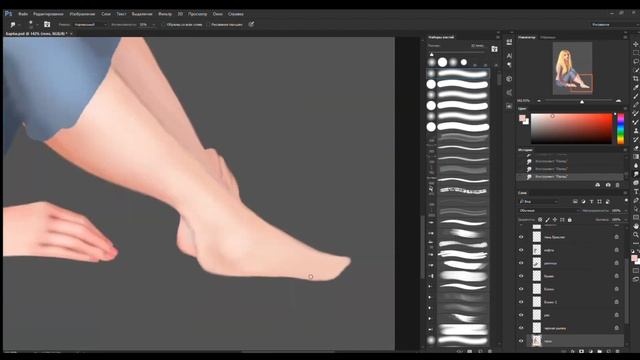The height and width of the screenshot is (360, 640).
Task: Select the Gradient tool
Action: 636,156
